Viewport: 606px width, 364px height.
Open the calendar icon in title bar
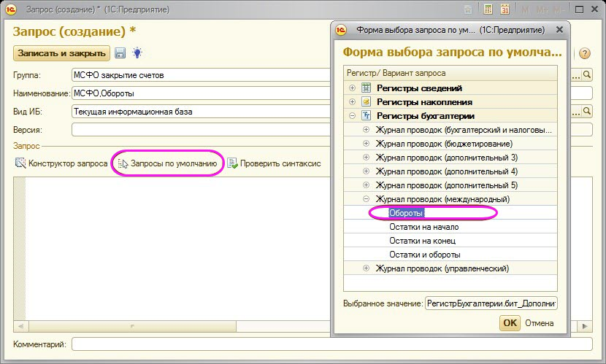[505, 10]
